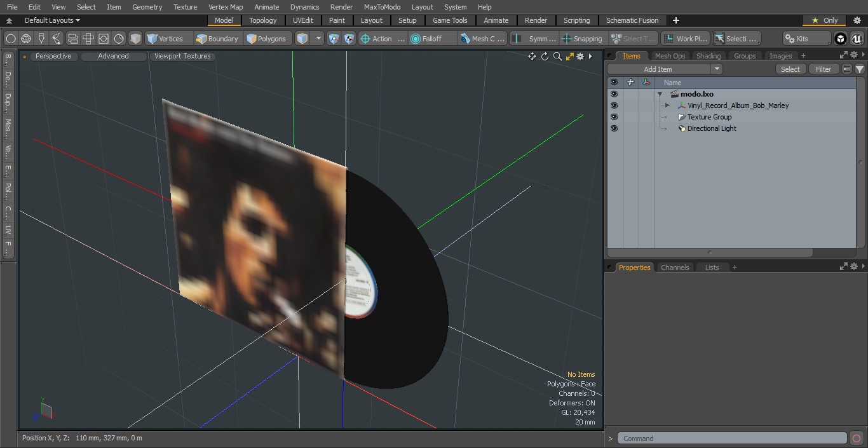This screenshot has height=448, width=868.
Task: Open the Work Plane menu
Action: click(x=685, y=39)
